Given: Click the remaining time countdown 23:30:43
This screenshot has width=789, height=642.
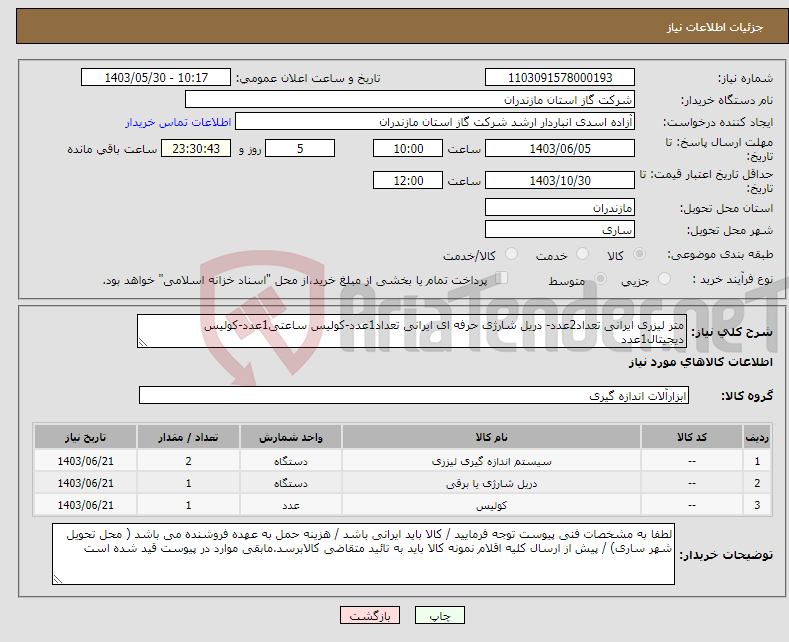Looking at the screenshot, I should tap(196, 148).
